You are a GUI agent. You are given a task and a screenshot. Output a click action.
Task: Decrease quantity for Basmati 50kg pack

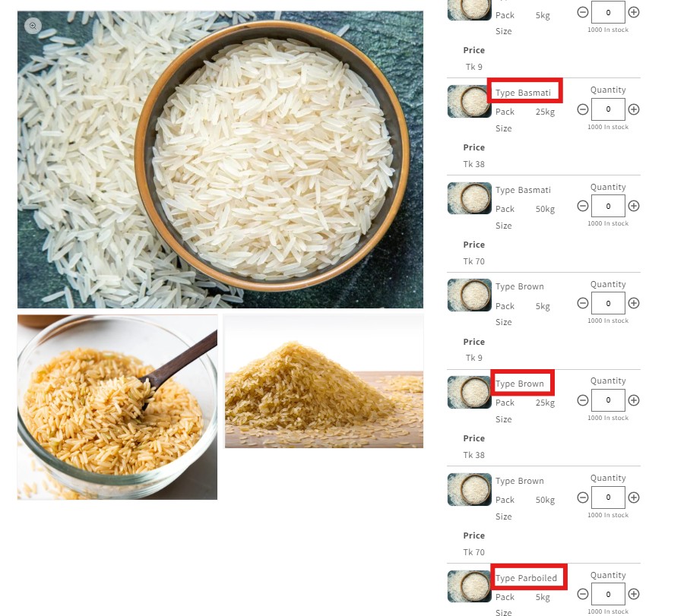[583, 206]
